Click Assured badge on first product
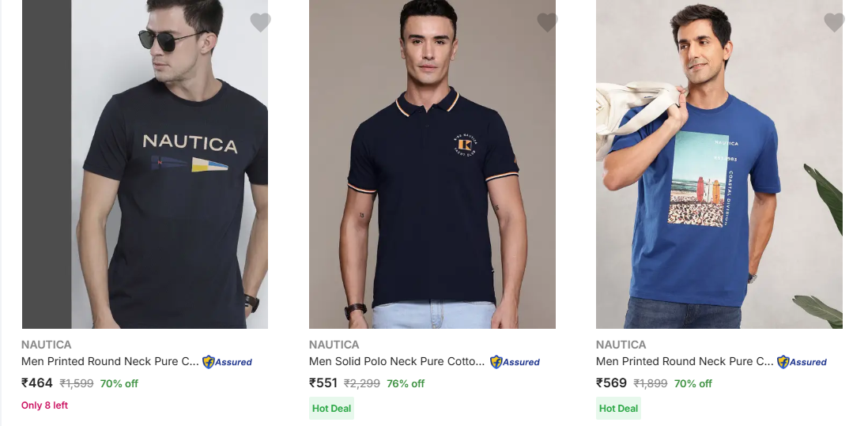 [x=228, y=362]
